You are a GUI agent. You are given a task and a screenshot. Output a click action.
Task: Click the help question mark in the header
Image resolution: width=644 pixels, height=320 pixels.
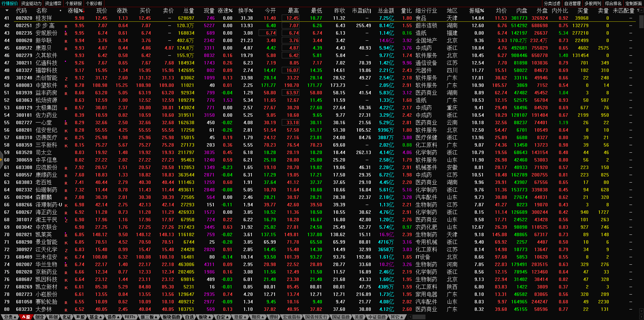click(638, 11)
